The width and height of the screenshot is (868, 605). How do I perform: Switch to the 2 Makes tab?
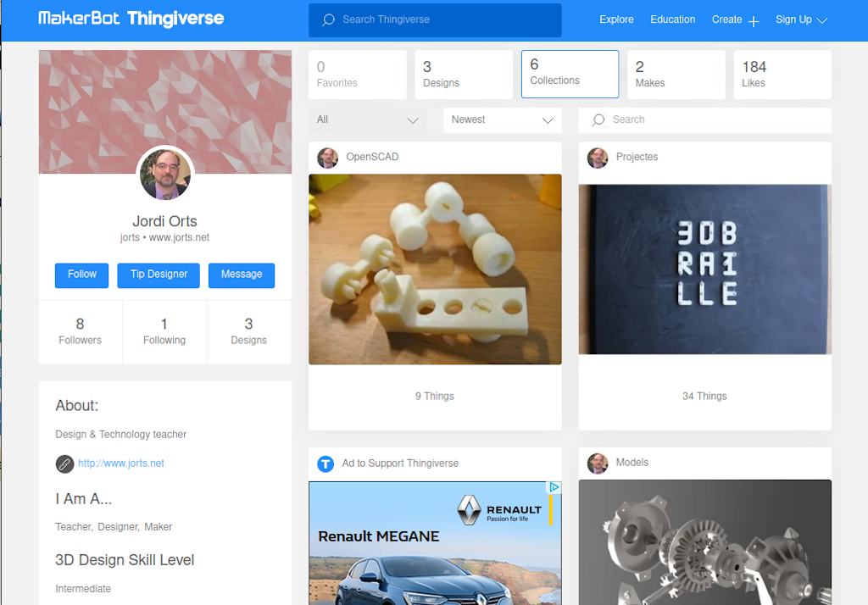tap(676, 75)
